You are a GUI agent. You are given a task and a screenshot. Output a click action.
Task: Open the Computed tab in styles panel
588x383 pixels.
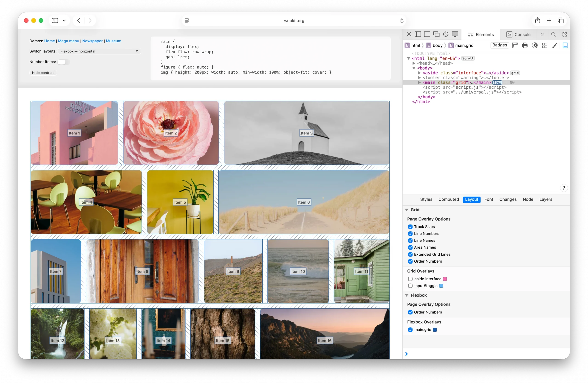tap(448, 199)
